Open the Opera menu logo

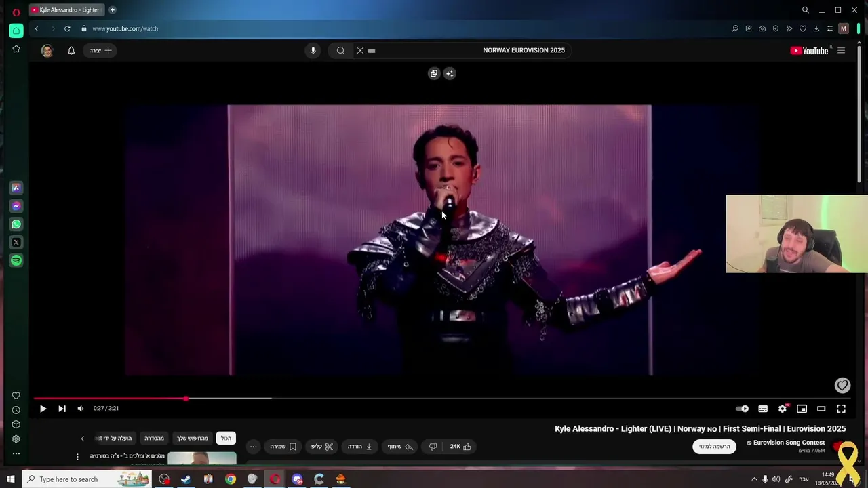[16, 11]
